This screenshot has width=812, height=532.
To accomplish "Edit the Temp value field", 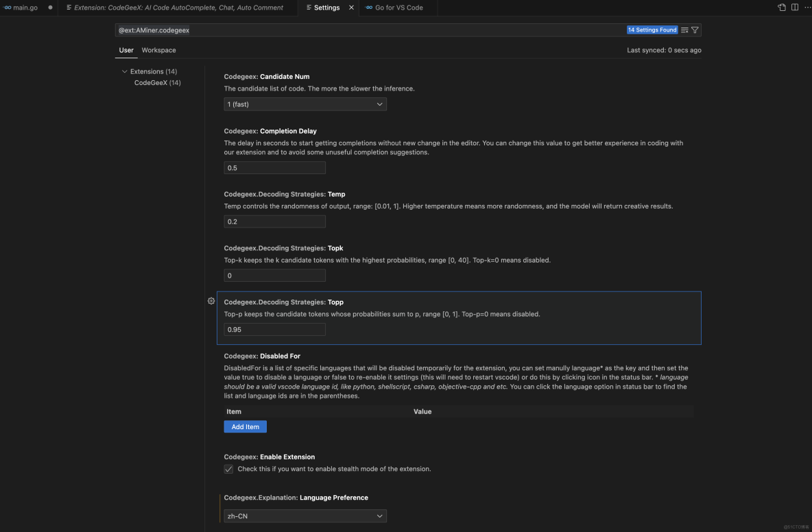I will [x=274, y=221].
